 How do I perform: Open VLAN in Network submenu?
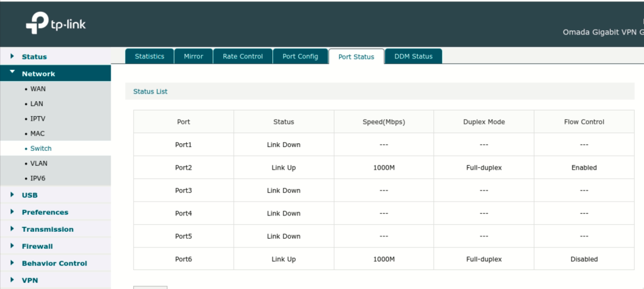(38, 163)
